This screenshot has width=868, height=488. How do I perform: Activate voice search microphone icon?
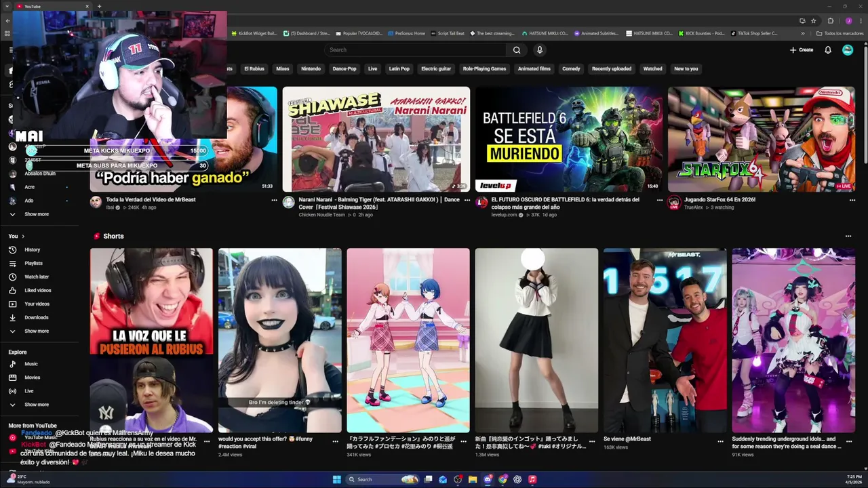tap(540, 49)
